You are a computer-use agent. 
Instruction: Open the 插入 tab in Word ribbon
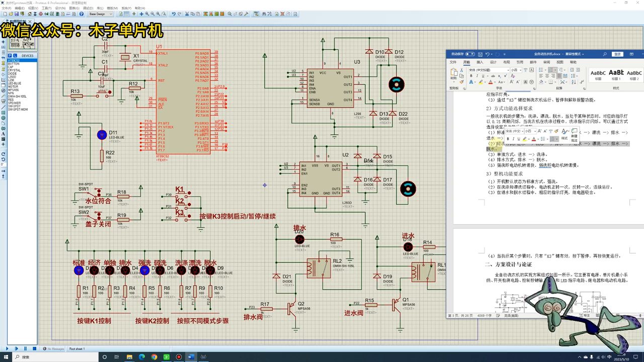tap(479, 62)
